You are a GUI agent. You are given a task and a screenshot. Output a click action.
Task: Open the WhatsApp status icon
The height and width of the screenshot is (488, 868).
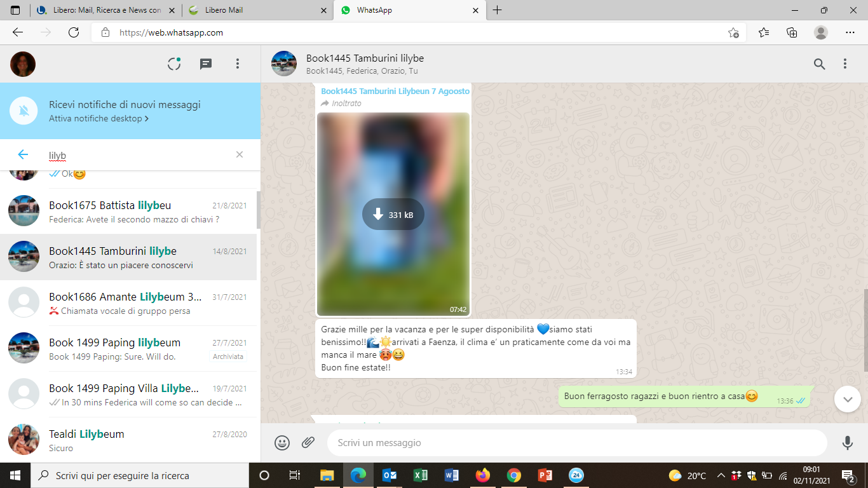(x=174, y=64)
